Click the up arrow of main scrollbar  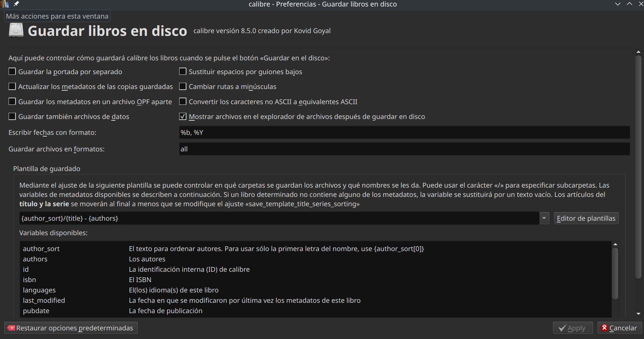pyautogui.click(x=638, y=52)
